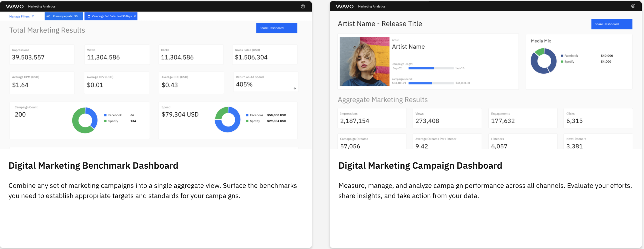Click Facebook legend swatch in Spend card
The height and width of the screenshot is (249, 644).
(247, 115)
